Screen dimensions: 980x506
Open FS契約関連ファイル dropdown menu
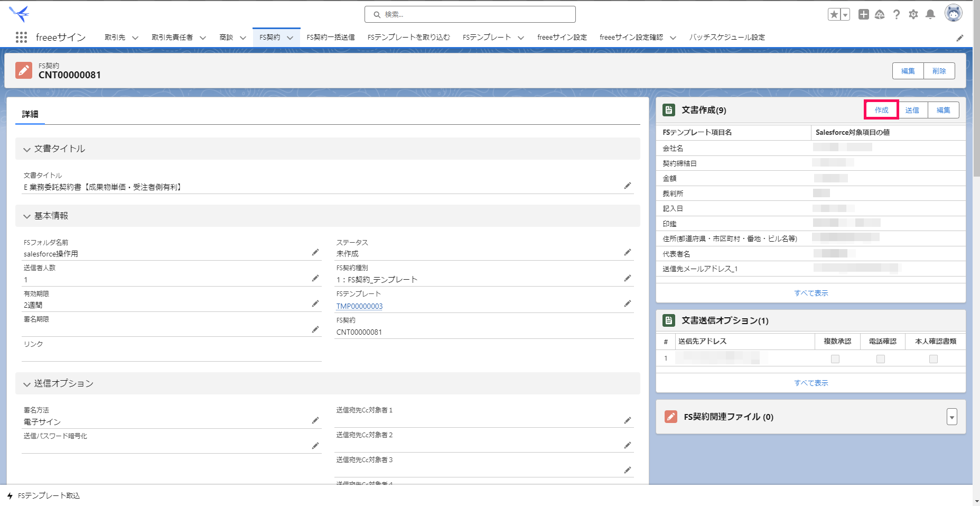[x=952, y=417]
